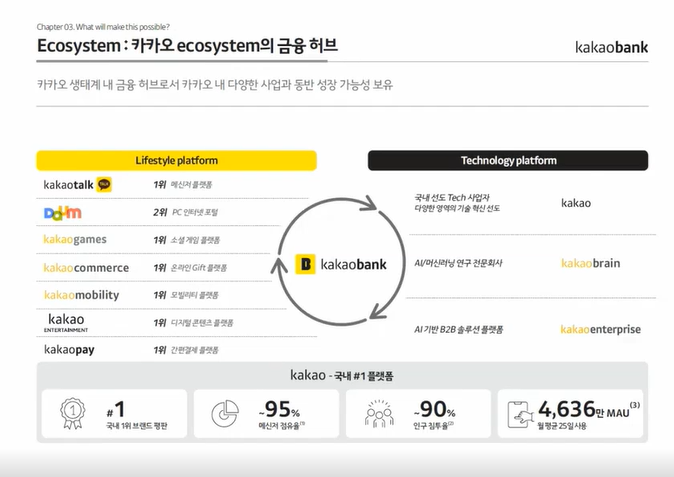
Task: Click the colorful Daum logo
Action: pyautogui.click(x=62, y=213)
